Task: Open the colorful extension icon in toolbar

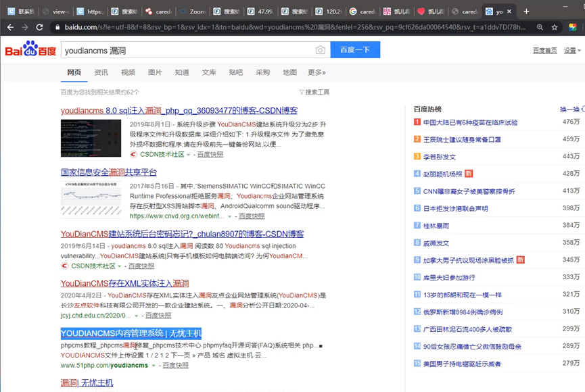Action: click(572, 27)
